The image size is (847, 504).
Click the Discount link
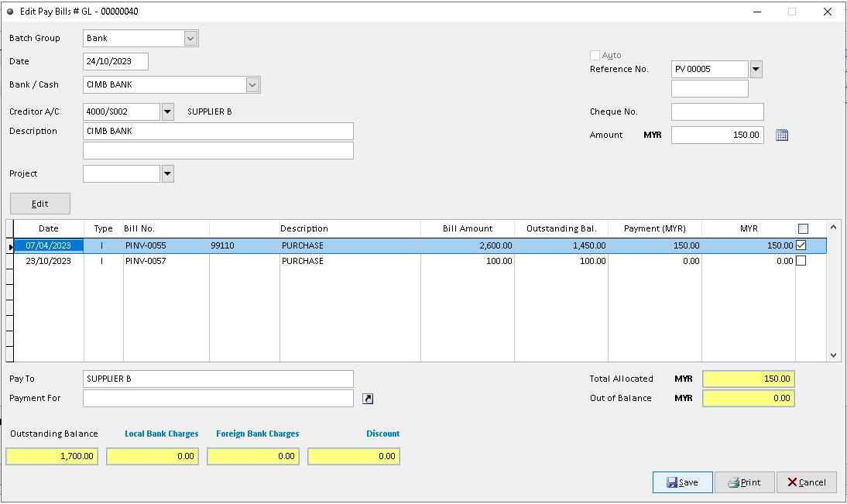[383, 434]
